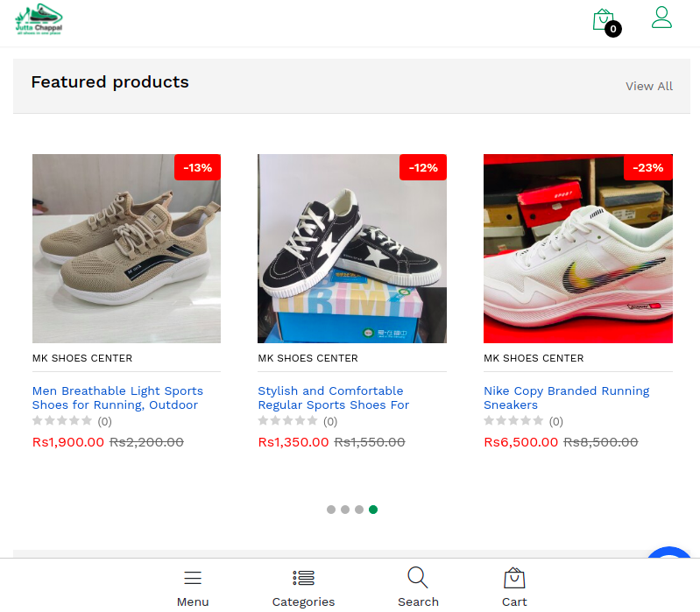700x612 pixels.
Task: Select the first carousel dot
Action: click(x=331, y=510)
